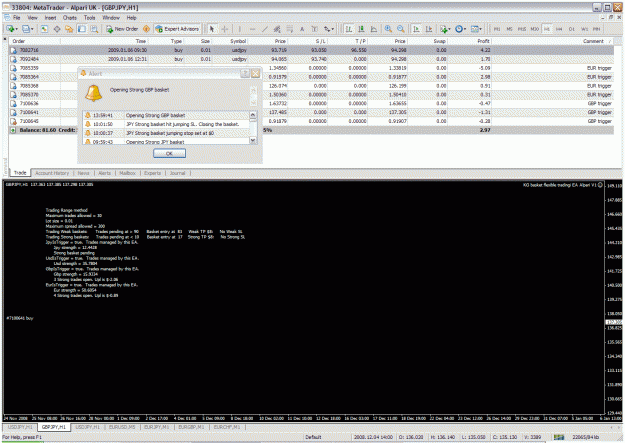The width and height of the screenshot is (625, 443).
Task: Toggle the Market Watch window icon
Action: pyautogui.click(x=44, y=29)
